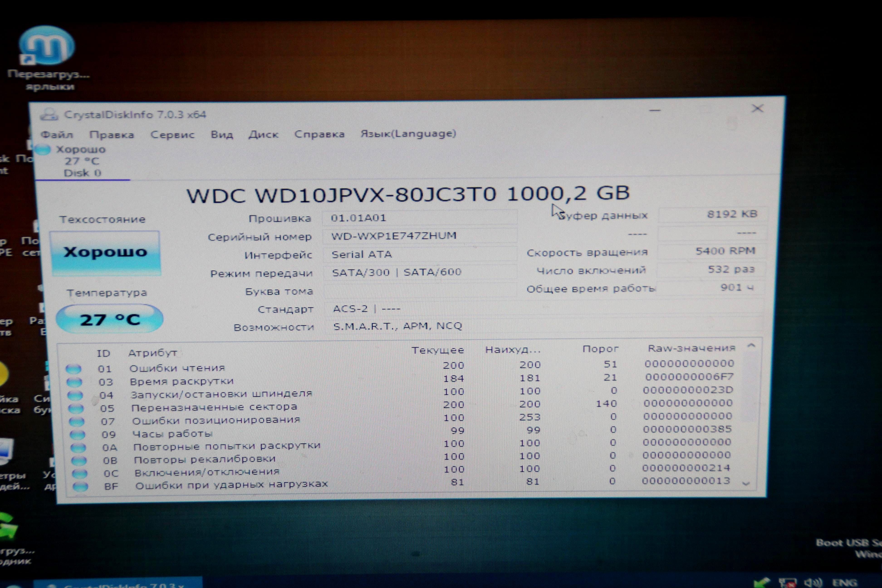Click status icon for 0C Включения/отключения
The image size is (882, 588).
tap(80, 474)
